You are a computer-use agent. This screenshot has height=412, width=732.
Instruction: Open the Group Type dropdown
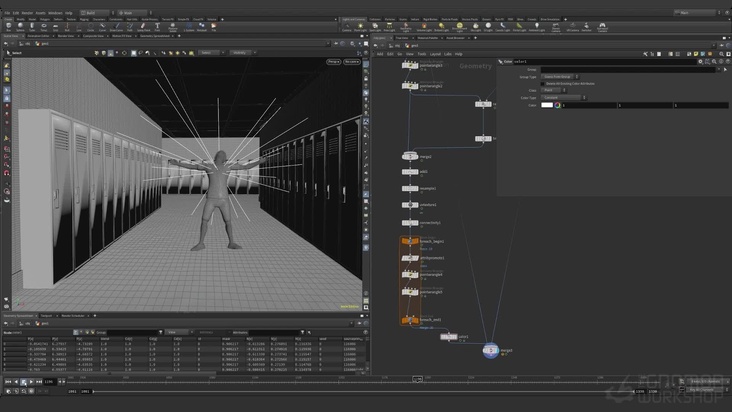tap(560, 77)
